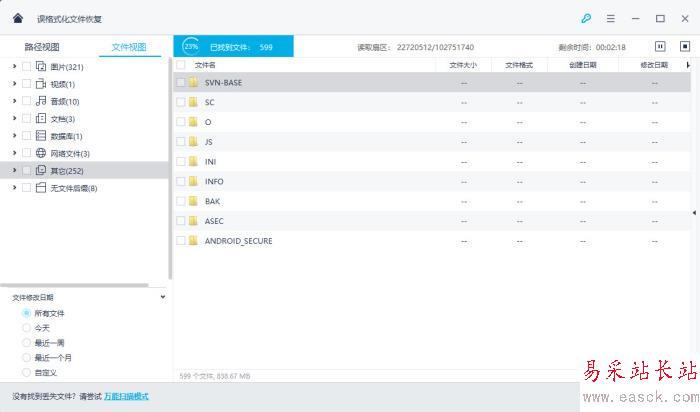Click the 无文件后缀(8) category icon

[x=41, y=188]
